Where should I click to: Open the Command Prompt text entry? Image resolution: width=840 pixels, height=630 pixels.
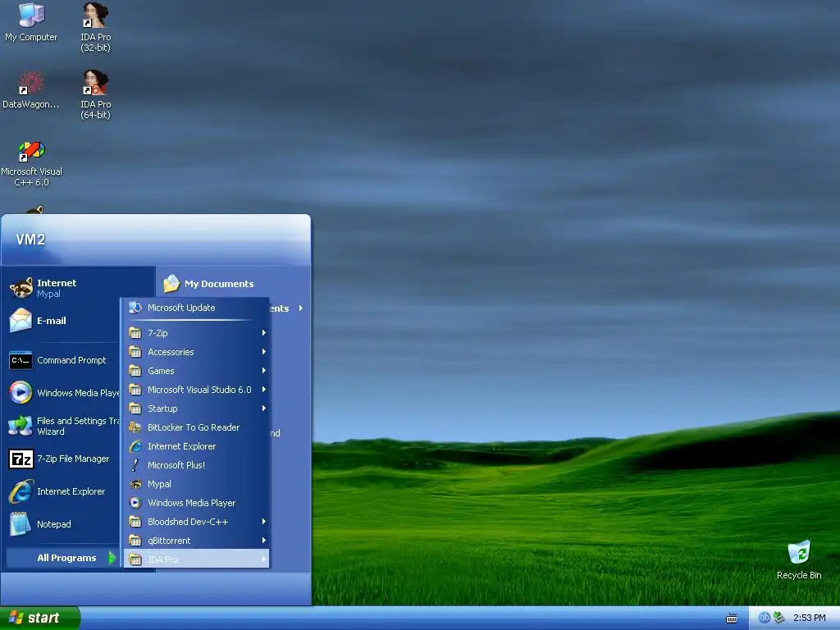pos(71,360)
